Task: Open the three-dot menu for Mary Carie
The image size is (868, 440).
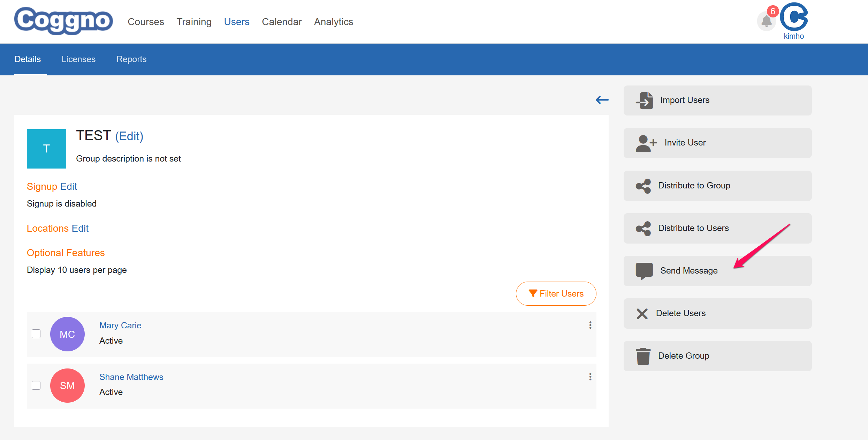Action: 590,325
